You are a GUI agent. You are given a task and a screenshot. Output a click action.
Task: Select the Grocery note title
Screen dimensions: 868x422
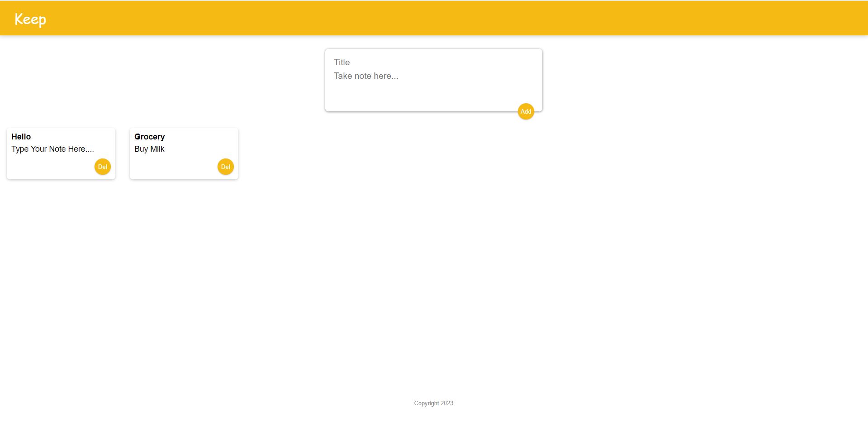pos(149,137)
